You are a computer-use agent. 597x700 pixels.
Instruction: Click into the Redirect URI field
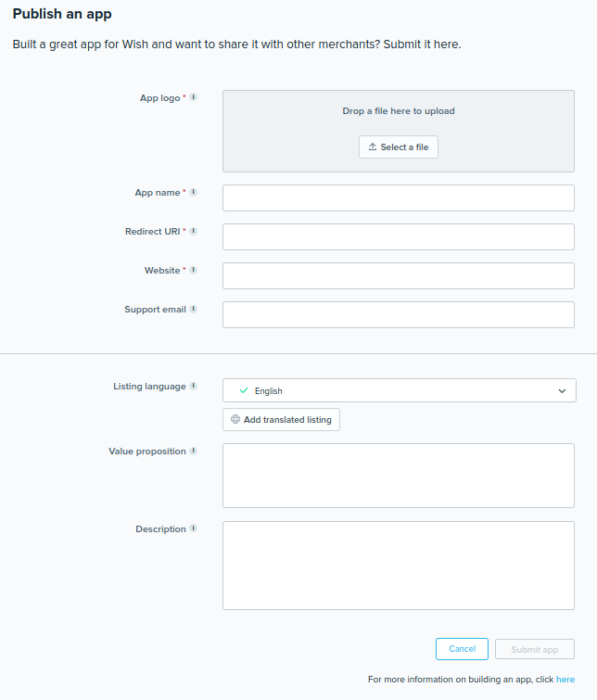tap(399, 236)
